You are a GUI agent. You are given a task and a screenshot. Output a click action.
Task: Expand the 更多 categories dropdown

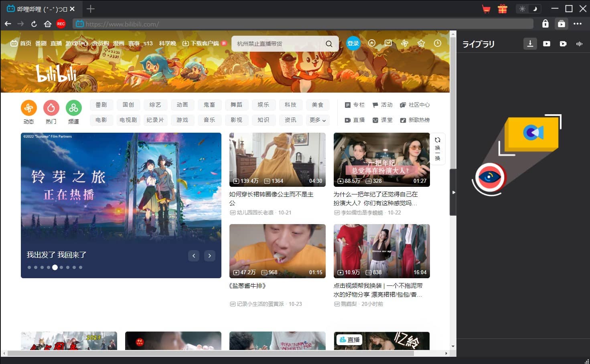coord(318,120)
